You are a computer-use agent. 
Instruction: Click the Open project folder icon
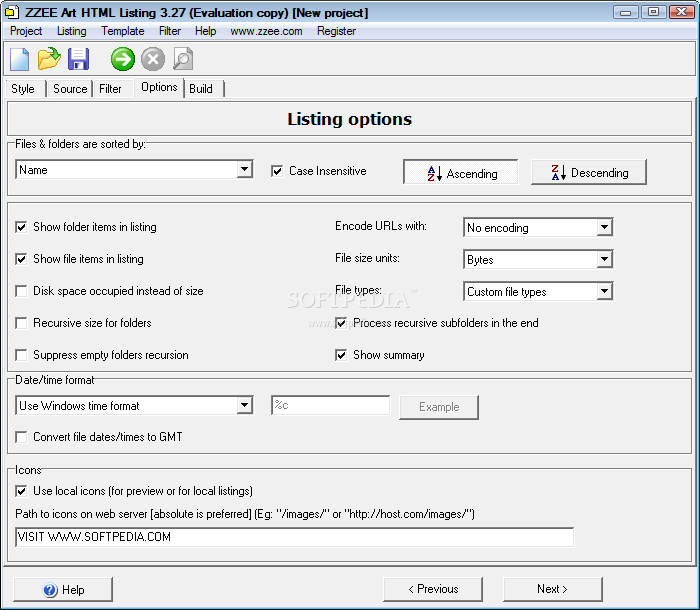coord(49,58)
